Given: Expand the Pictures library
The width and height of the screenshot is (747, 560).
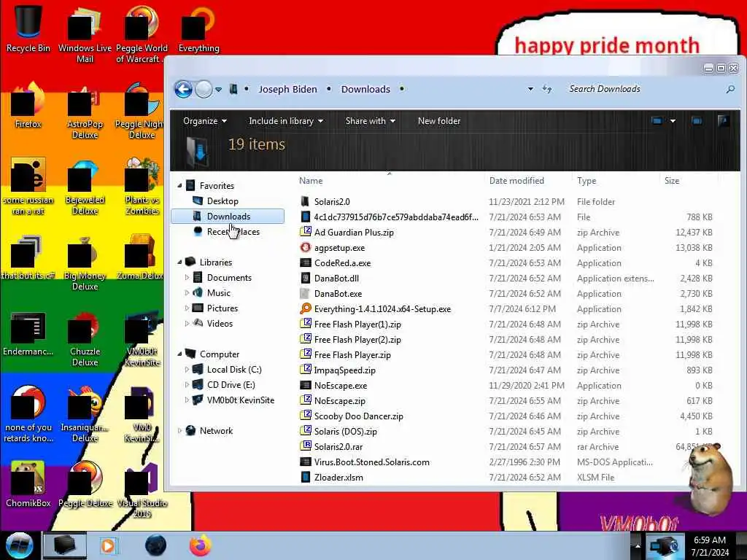Looking at the screenshot, I should [x=187, y=308].
